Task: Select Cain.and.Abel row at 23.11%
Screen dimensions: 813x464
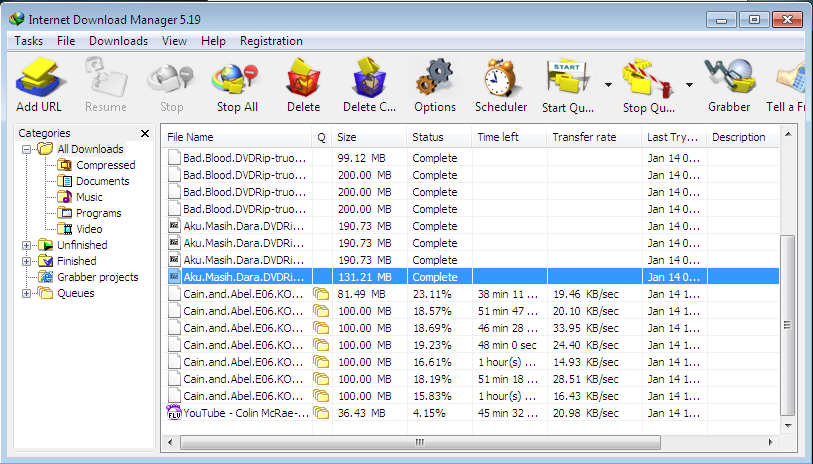Action: point(470,294)
